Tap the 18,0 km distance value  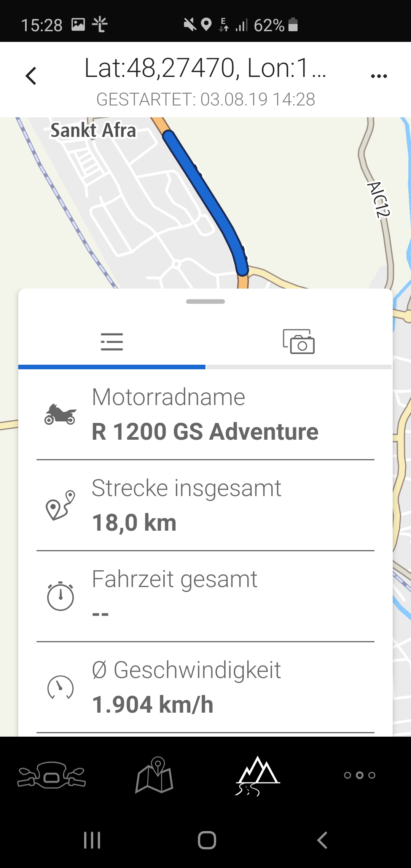point(134,523)
